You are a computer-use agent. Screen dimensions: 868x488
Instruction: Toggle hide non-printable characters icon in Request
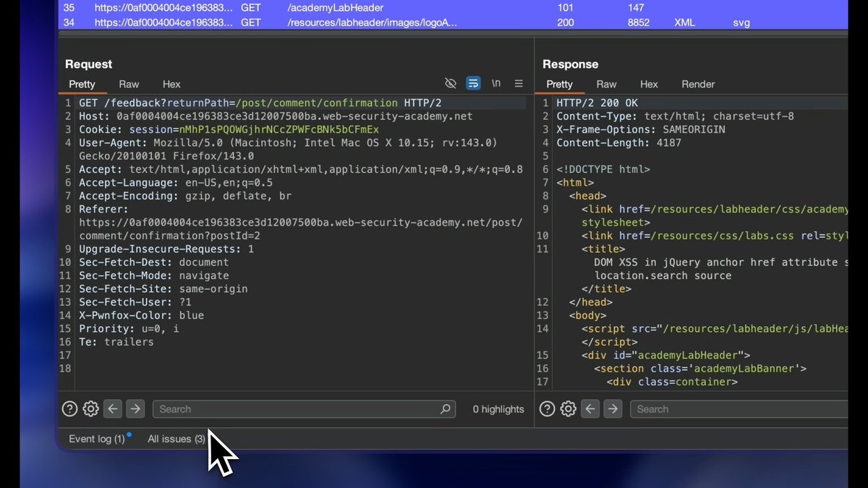451,84
